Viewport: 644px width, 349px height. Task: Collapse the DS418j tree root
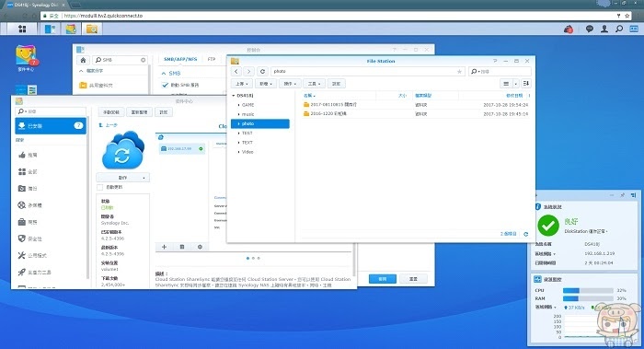pos(234,96)
